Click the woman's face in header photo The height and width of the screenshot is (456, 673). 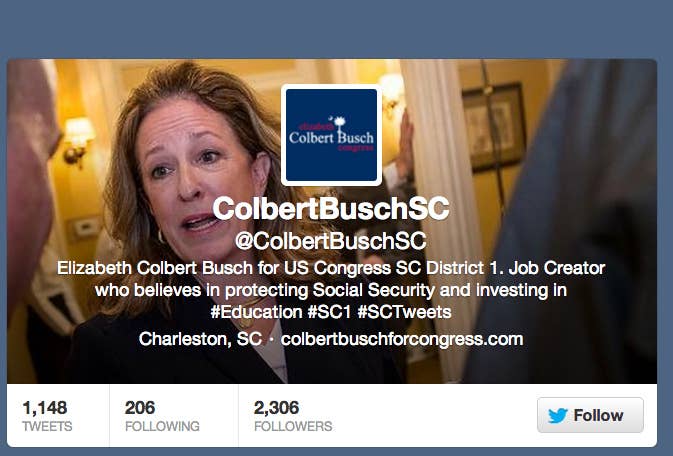(x=193, y=178)
